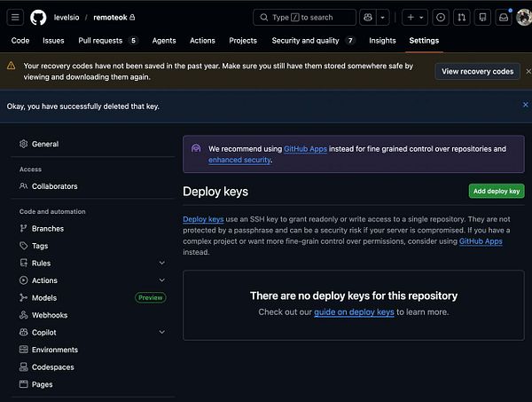Click the purple icon in recommendation box
The height and width of the screenshot is (402, 532).
click(x=196, y=148)
